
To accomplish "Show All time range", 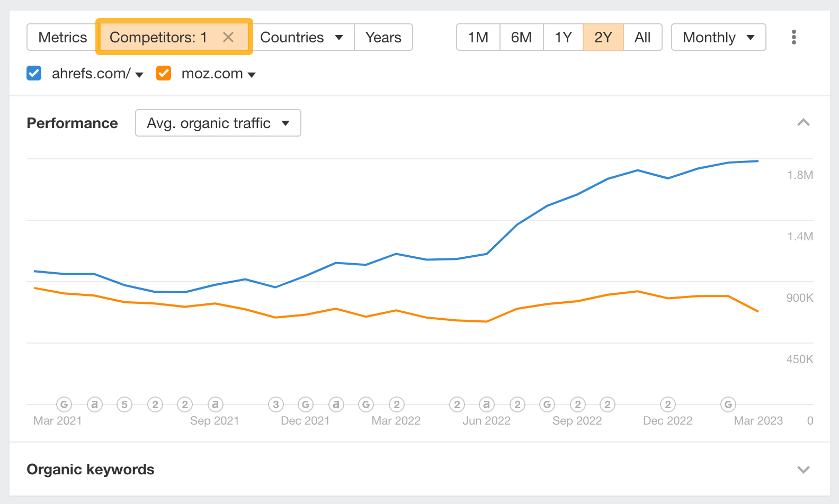I will [642, 37].
